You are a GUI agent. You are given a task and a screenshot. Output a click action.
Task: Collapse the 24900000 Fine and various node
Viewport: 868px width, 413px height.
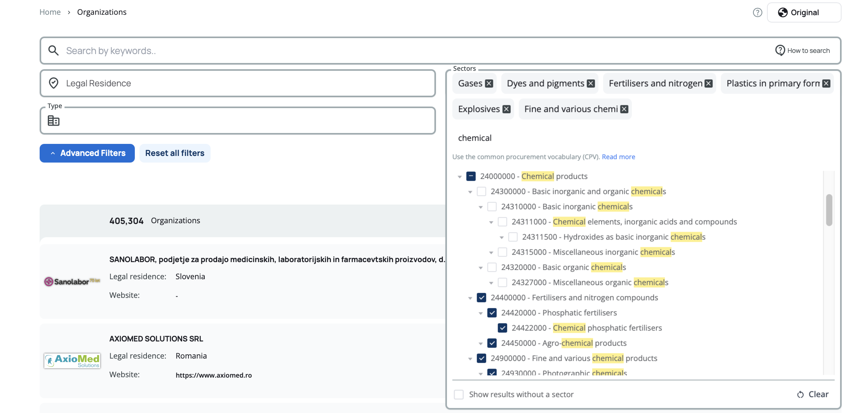tap(470, 359)
